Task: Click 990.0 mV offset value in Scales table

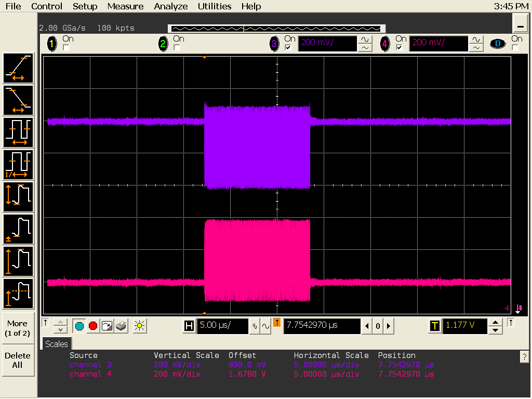Action: click(x=247, y=365)
